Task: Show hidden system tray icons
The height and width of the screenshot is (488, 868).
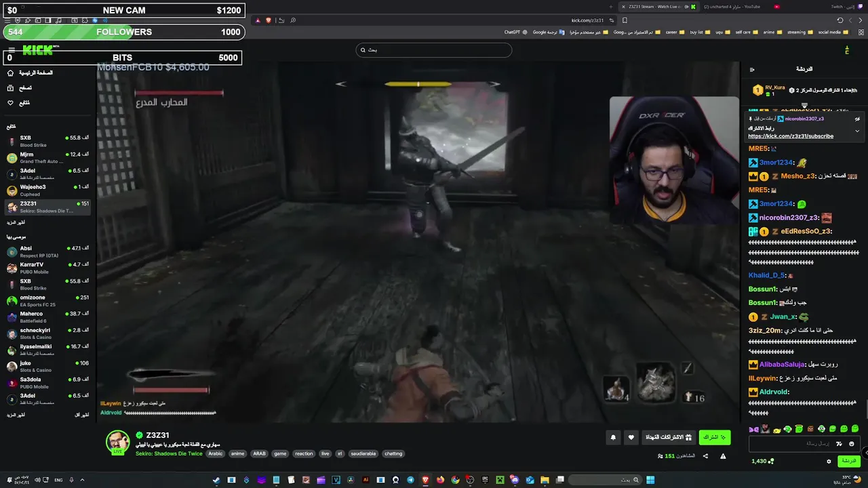Action: (x=82, y=480)
